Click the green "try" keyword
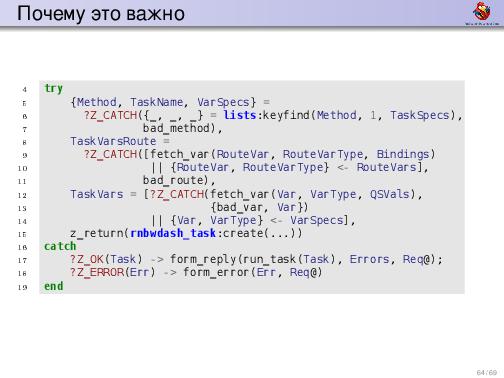This screenshot has width=504, height=378. pos(53,88)
